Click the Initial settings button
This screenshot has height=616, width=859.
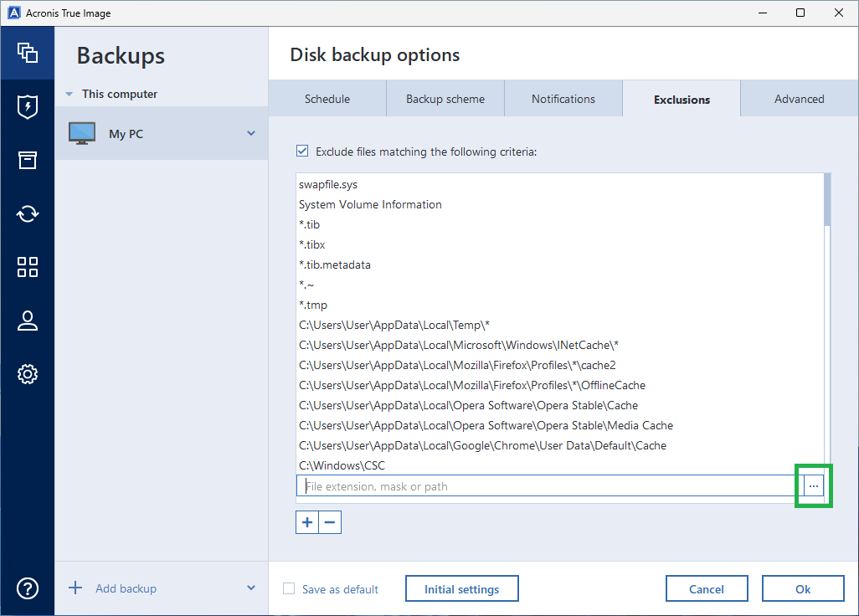point(461,588)
